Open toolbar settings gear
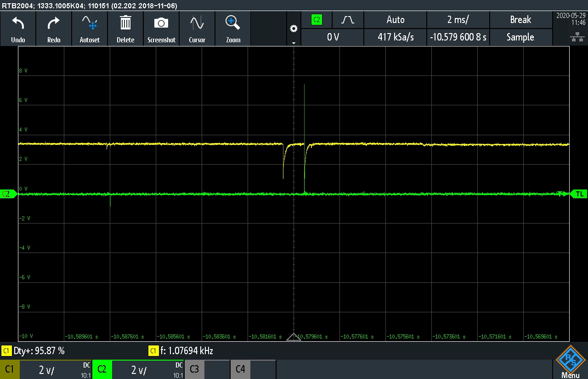The width and height of the screenshot is (588, 379). click(294, 29)
